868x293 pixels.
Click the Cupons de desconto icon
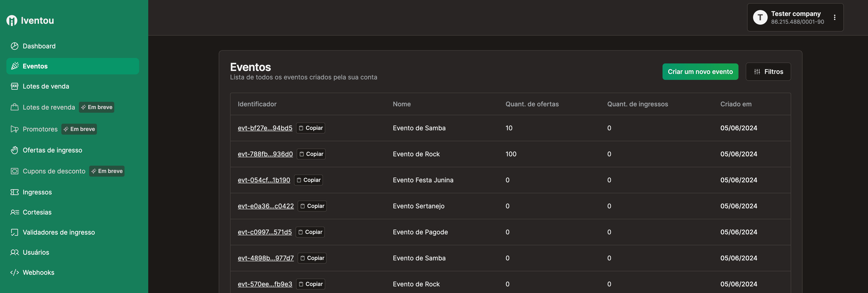click(x=15, y=171)
